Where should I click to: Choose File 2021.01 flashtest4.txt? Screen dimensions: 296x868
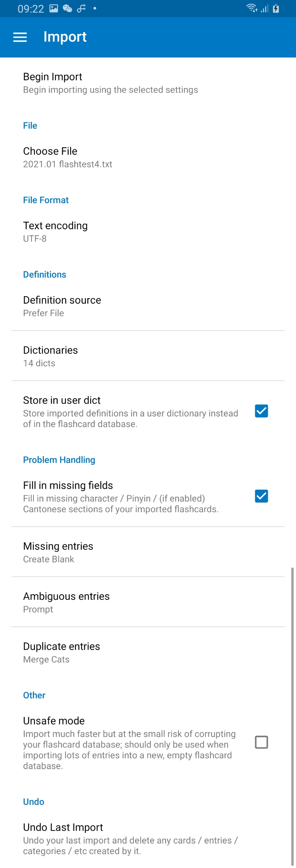tap(148, 157)
